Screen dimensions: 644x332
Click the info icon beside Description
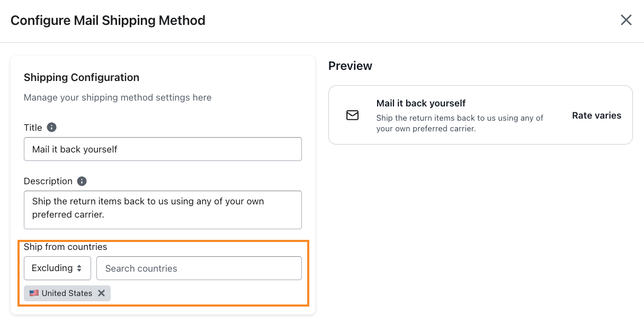[82, 181]
